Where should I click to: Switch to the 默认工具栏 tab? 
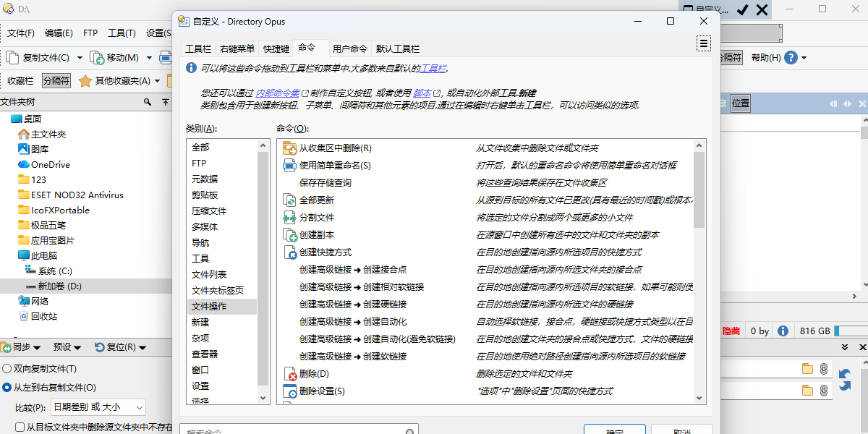click(x=398, y=48)
